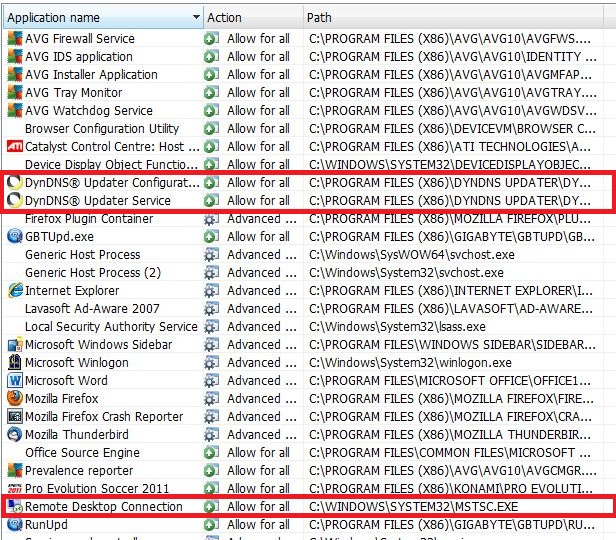
Task: Change the Internet Explorer Advanced action
Action: 262,291
